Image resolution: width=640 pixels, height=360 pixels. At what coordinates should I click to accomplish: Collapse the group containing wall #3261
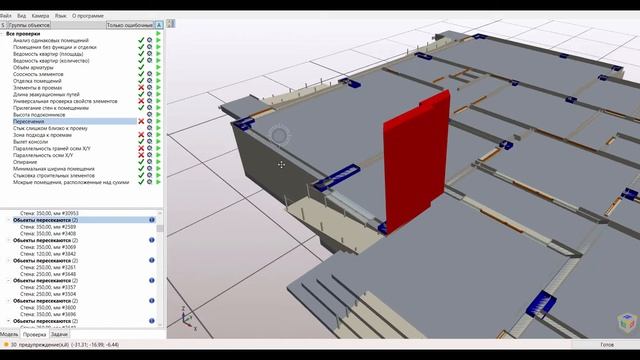click(x=9, y=260)
